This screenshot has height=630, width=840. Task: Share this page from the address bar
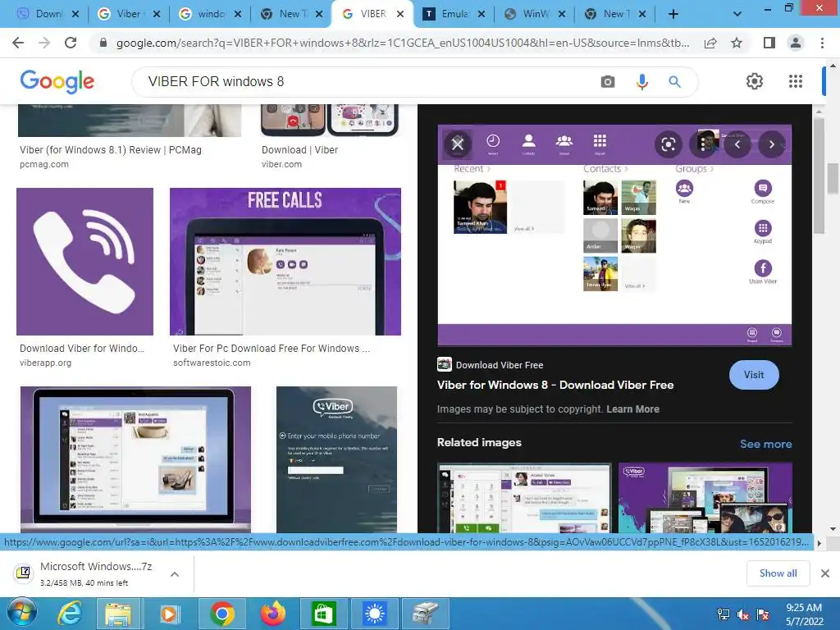point(710,43)
